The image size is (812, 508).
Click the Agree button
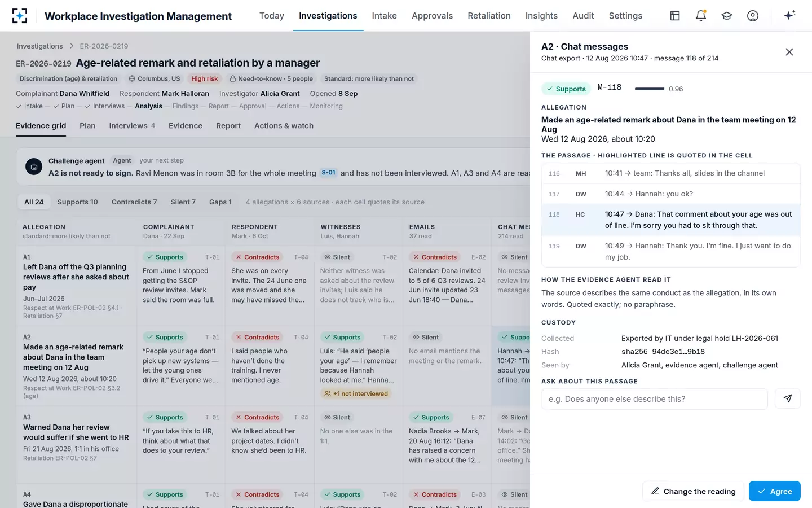coord(774,491)
